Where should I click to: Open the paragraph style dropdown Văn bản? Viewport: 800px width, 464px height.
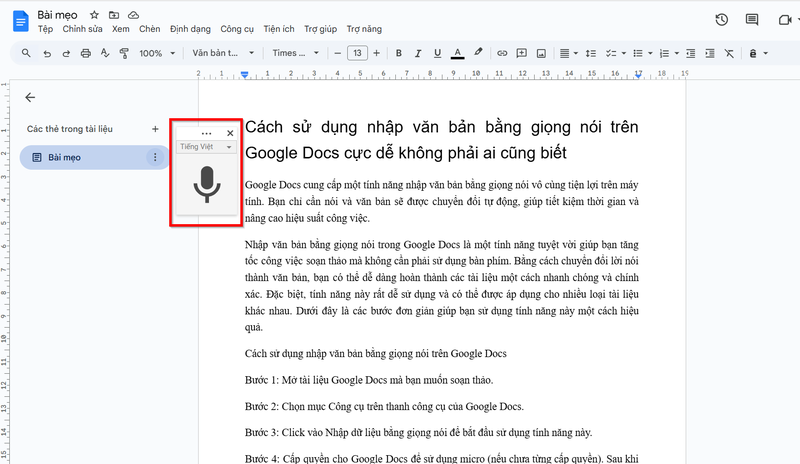pos(223,53)
